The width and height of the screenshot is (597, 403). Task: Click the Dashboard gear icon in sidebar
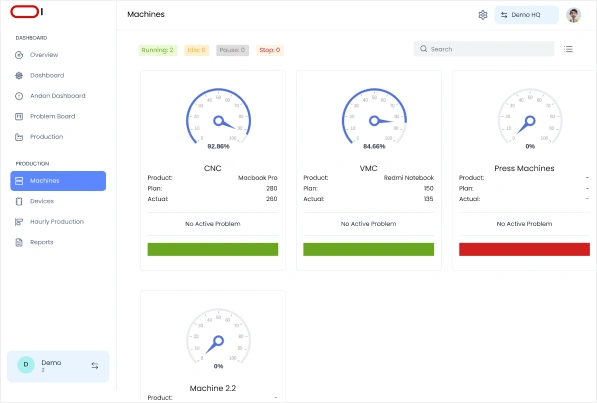point(19,75)
